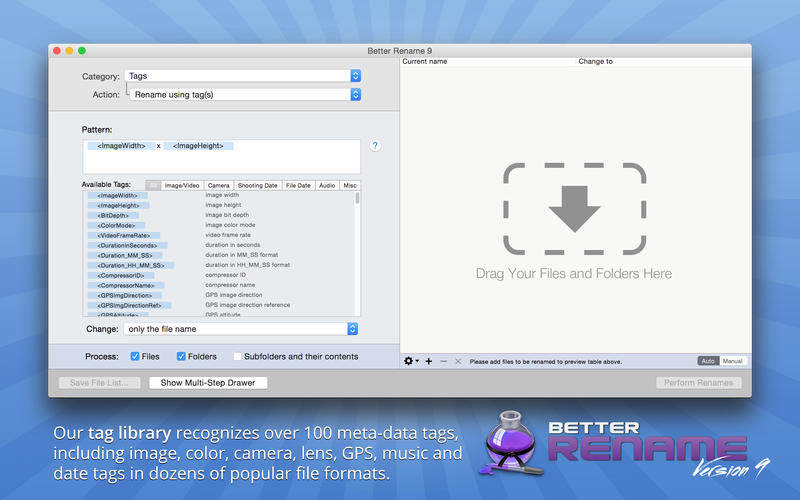Open the Category dropdown

[x=243, y=76]
